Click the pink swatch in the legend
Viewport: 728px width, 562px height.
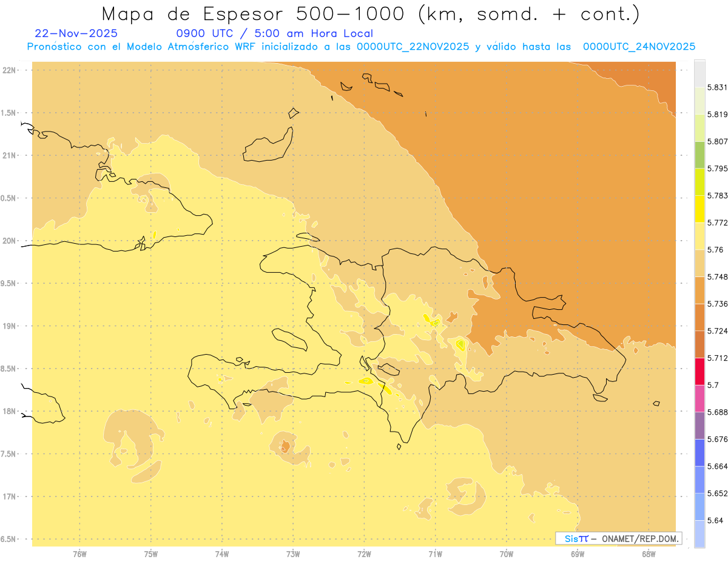(699, 398)
